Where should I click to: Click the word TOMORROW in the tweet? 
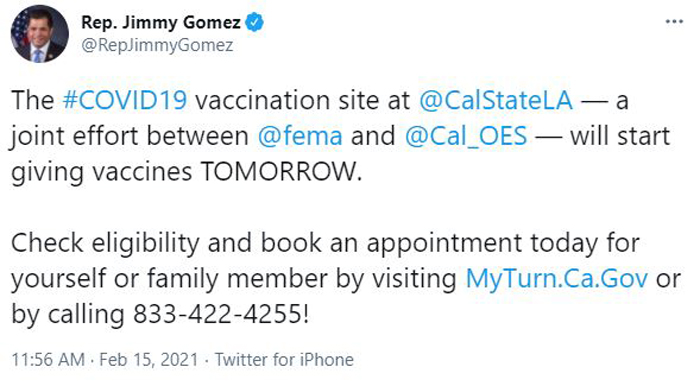(x=279, y=171)
